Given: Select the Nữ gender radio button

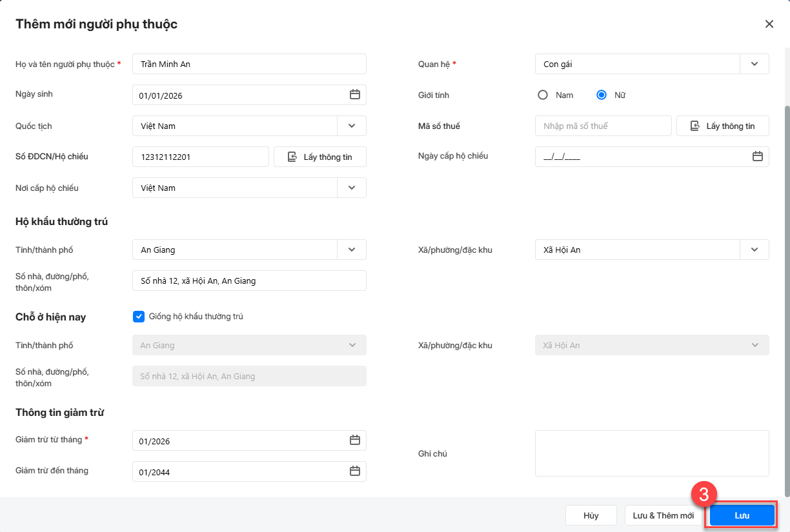Looking at the screenshot, I should click(x=602, y=95).
